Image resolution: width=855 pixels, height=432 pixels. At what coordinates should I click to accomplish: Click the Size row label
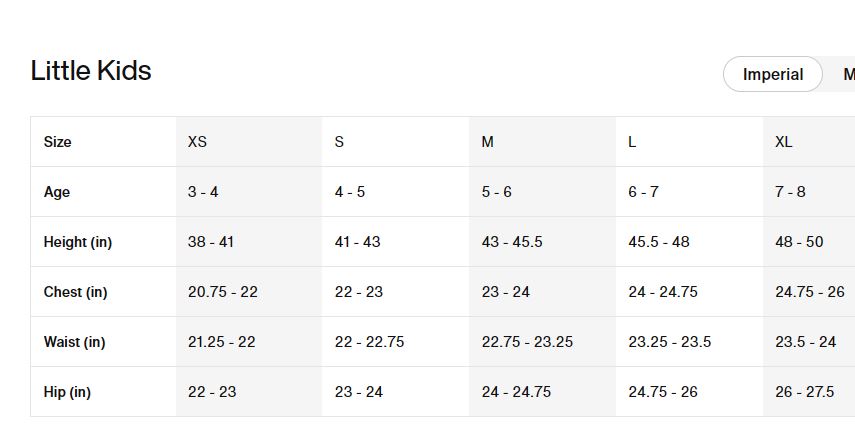pyautogui.click(x=58, y=142)
